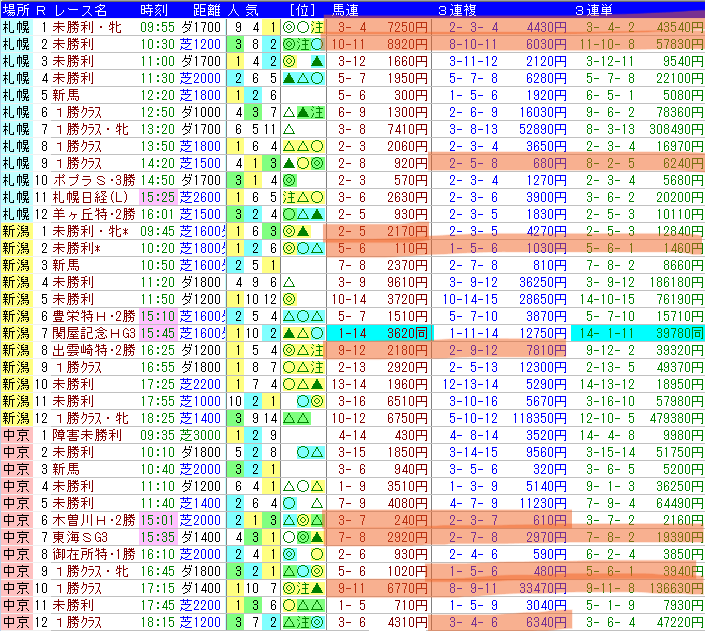Click the 馬連 column header
The image size is (705, 631).
345,9
